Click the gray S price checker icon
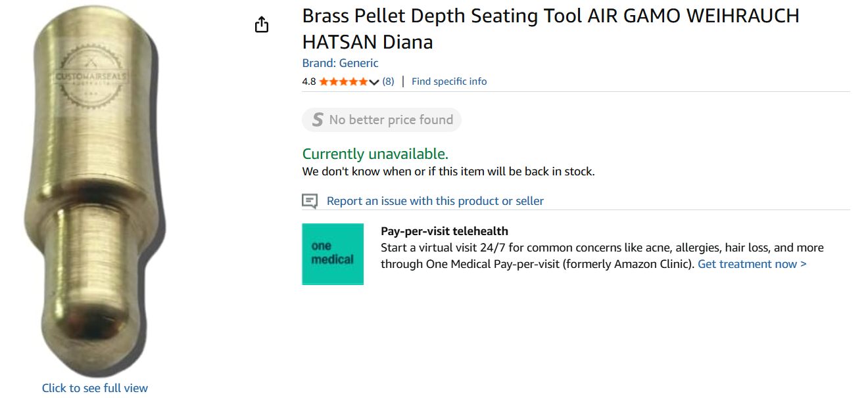 click(318, 120)
